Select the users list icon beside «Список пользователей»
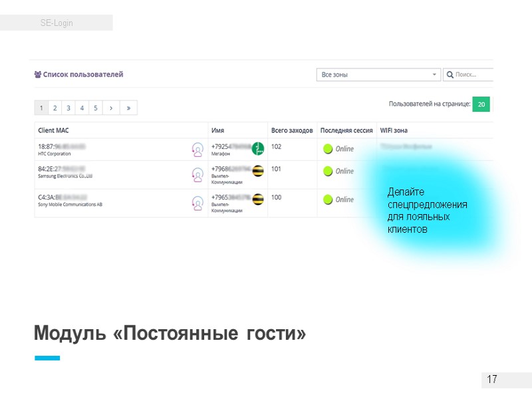The image size is (532, 399). 37,74
